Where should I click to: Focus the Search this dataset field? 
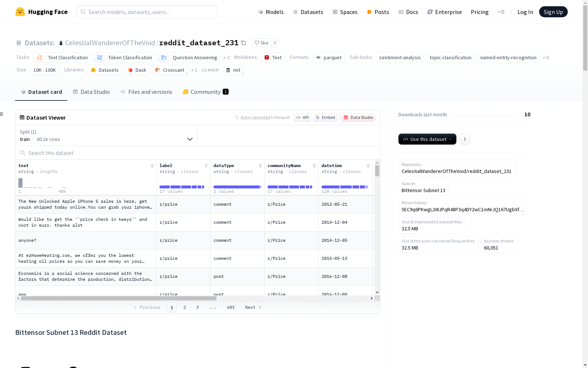pos(198,153)
